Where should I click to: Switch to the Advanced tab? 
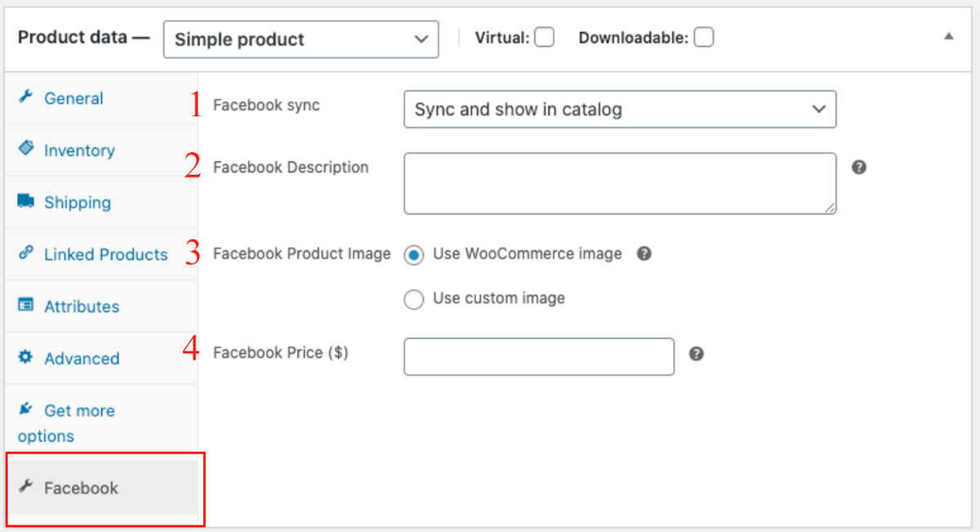[101, 358]
